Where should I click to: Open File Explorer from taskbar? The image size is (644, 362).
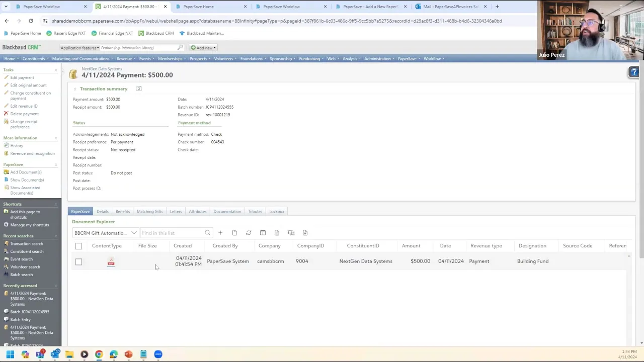coord(69,354)
